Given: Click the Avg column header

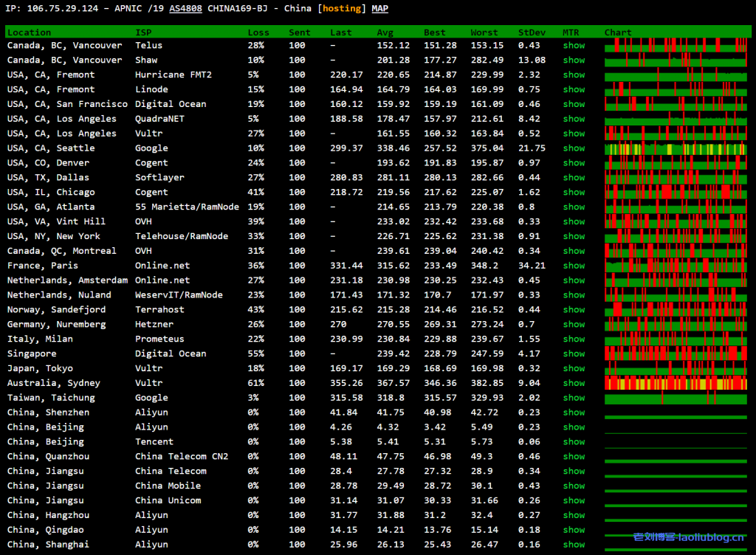Looking at the screenshot, I should coord(385,32).
